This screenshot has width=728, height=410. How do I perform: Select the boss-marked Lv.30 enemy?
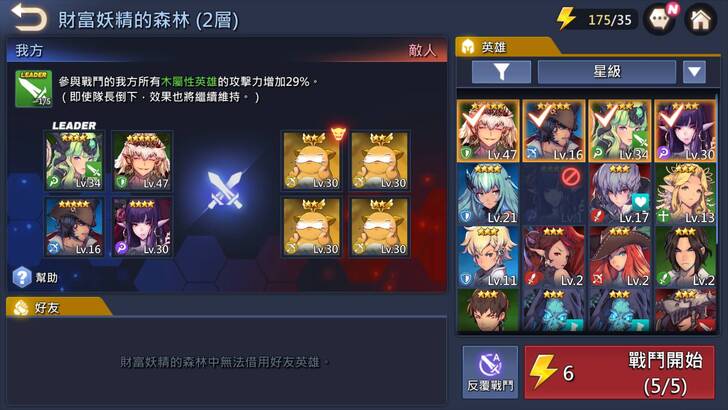pos(312,161)
